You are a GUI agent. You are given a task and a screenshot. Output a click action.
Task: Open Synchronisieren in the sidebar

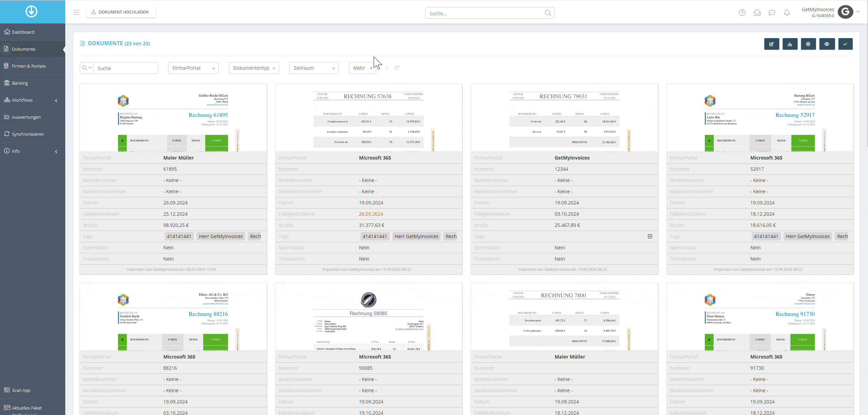[x=33, y=134]
